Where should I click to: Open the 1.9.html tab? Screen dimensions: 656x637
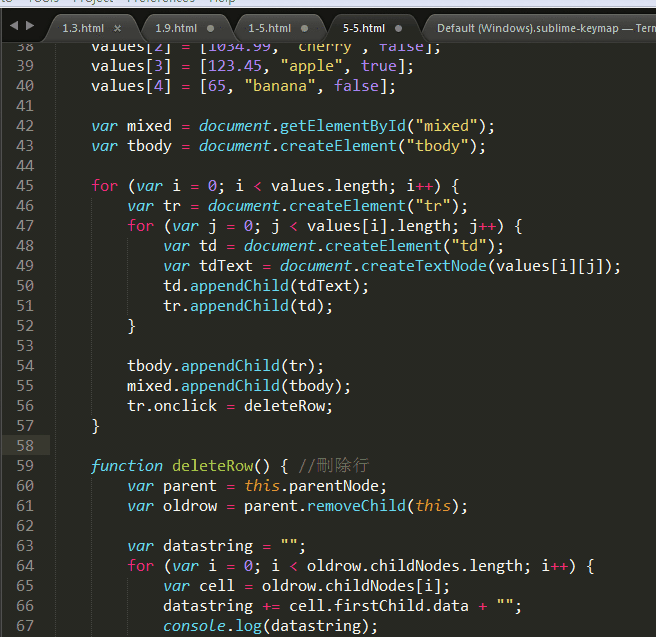(176, 28)
